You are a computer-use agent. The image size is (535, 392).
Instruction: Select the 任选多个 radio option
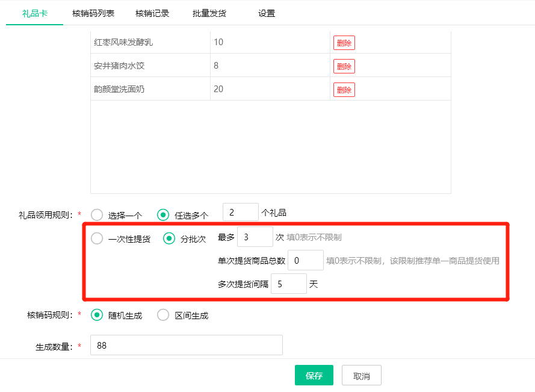click(163, 215)
